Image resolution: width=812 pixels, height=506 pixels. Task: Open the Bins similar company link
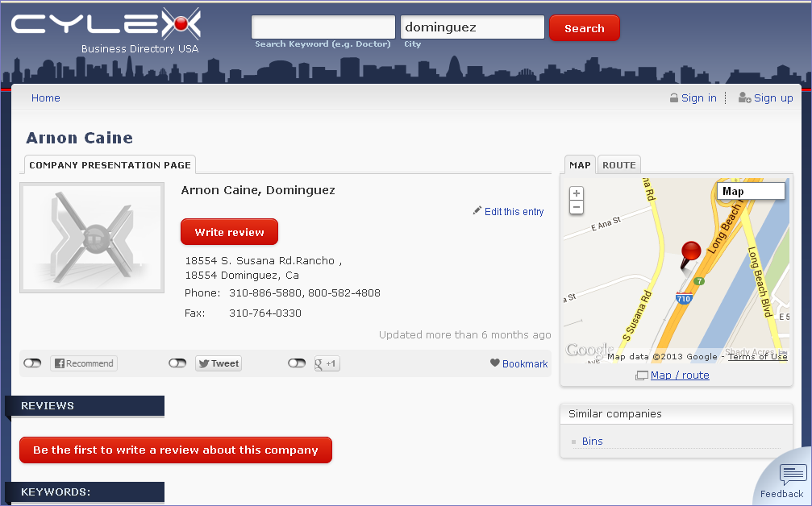click(x=592, y=441)
